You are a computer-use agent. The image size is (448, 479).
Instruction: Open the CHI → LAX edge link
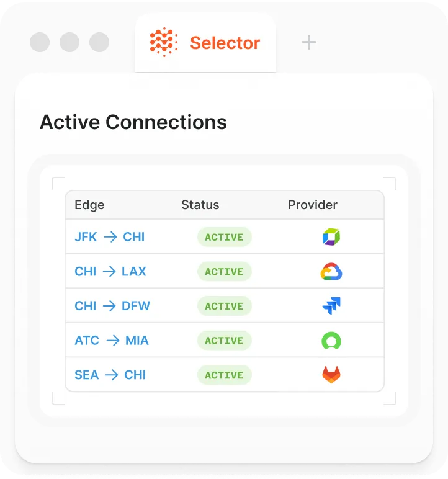pos(110,272)
